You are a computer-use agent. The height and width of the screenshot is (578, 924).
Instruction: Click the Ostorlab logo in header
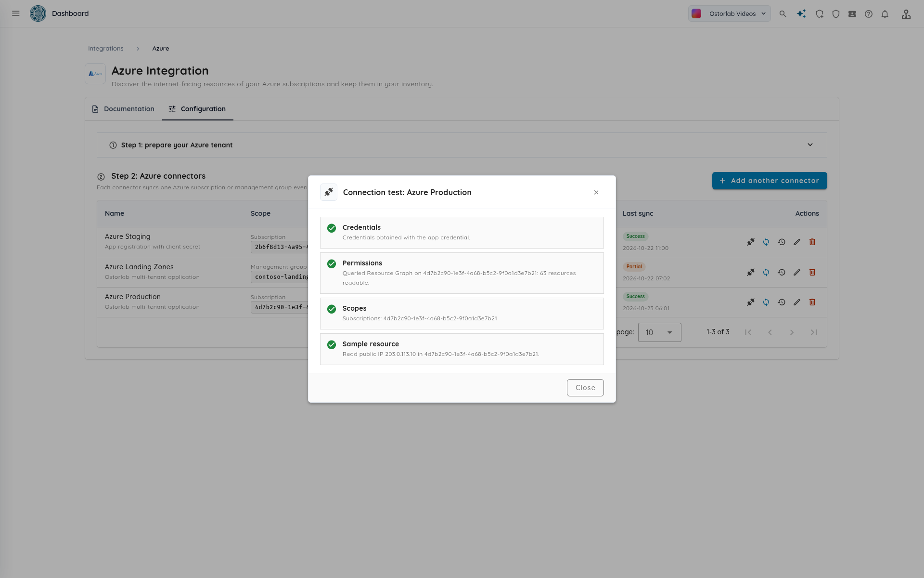38,13
